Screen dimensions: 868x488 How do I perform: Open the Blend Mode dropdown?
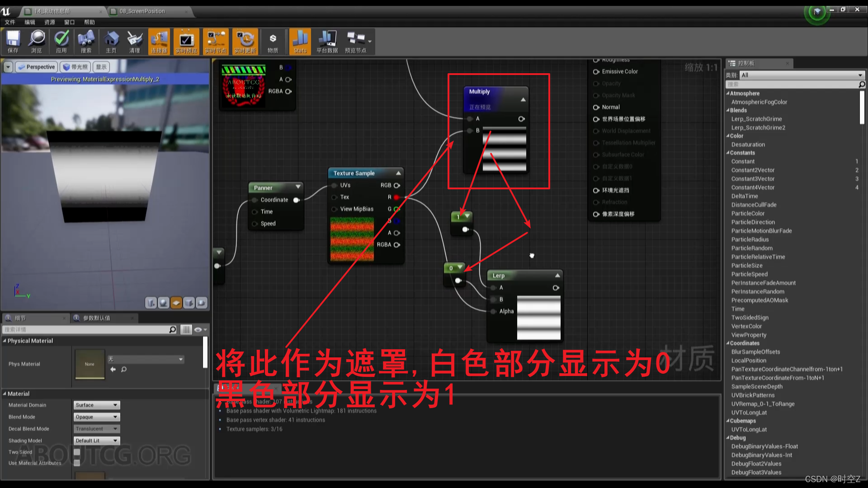(96, 417)
